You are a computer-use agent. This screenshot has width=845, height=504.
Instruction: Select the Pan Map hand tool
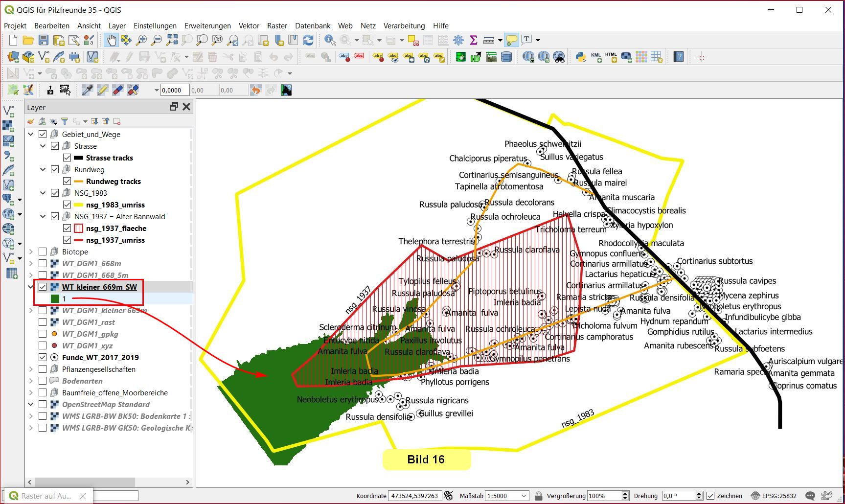tap(112, 40)
